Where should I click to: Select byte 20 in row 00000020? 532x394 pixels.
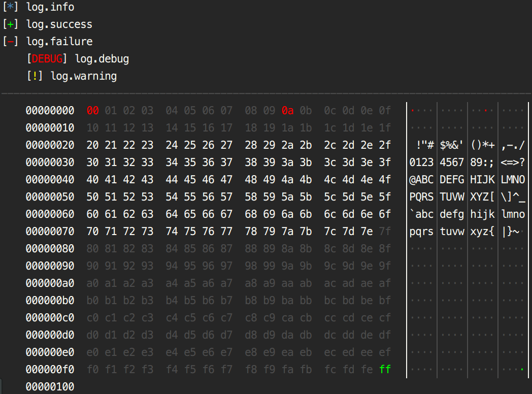92,145
